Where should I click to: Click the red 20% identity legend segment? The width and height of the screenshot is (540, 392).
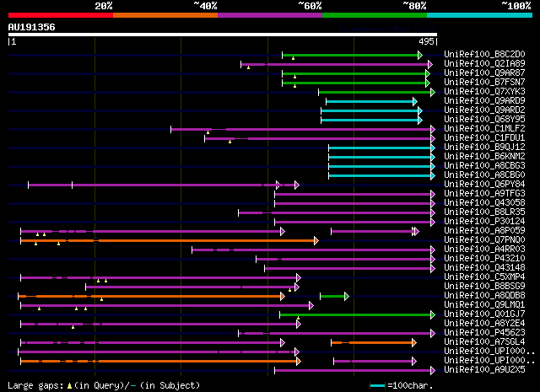(x=61, y=15)
